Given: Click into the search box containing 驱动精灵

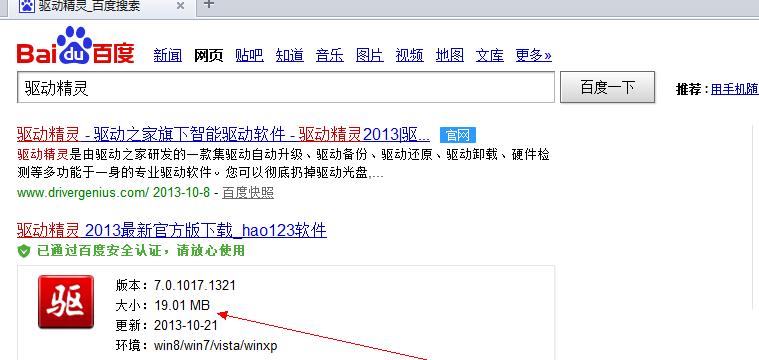Looking at the screenshot, I should point(286,87).
